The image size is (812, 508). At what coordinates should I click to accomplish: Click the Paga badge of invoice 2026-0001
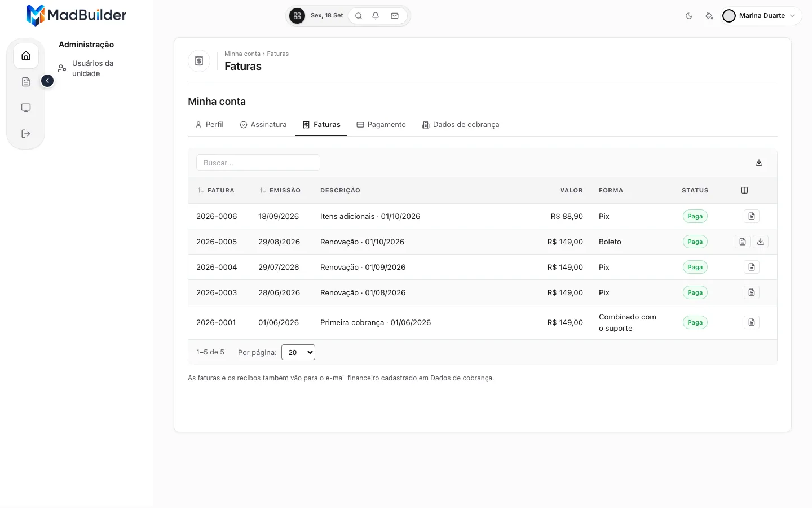[695, 322]
